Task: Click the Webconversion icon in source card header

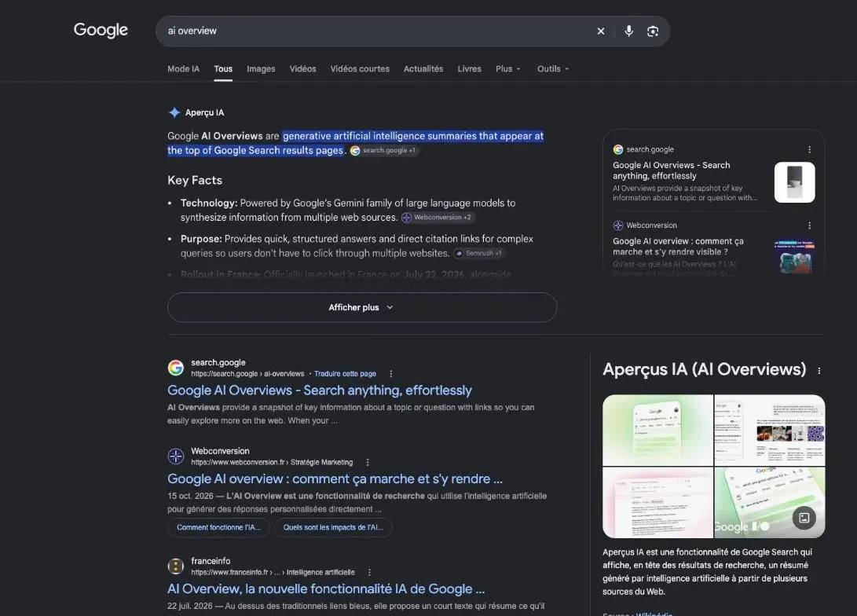Action: [x=618, y=225]
